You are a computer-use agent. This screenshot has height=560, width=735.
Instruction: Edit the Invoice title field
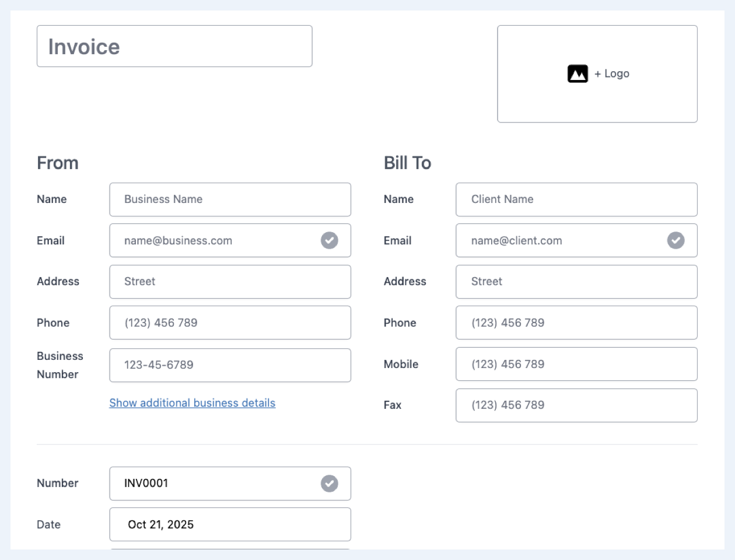coord(174,47)
